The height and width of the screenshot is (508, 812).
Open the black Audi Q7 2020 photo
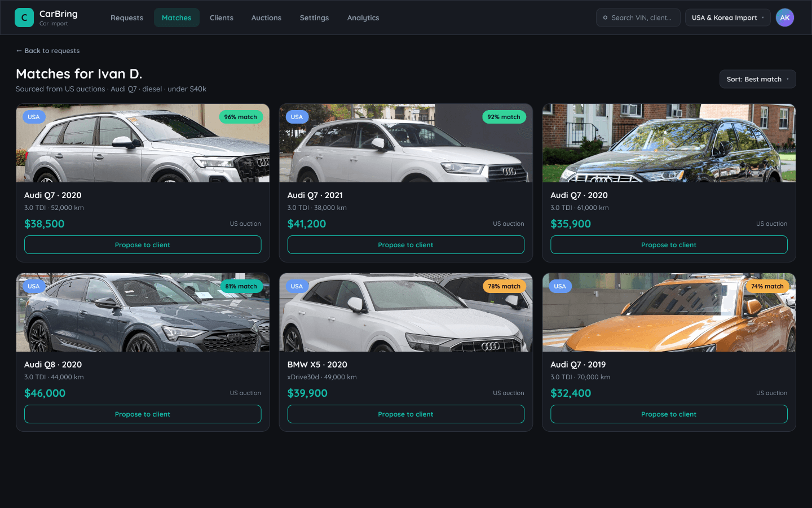click(x=669, y=143)
